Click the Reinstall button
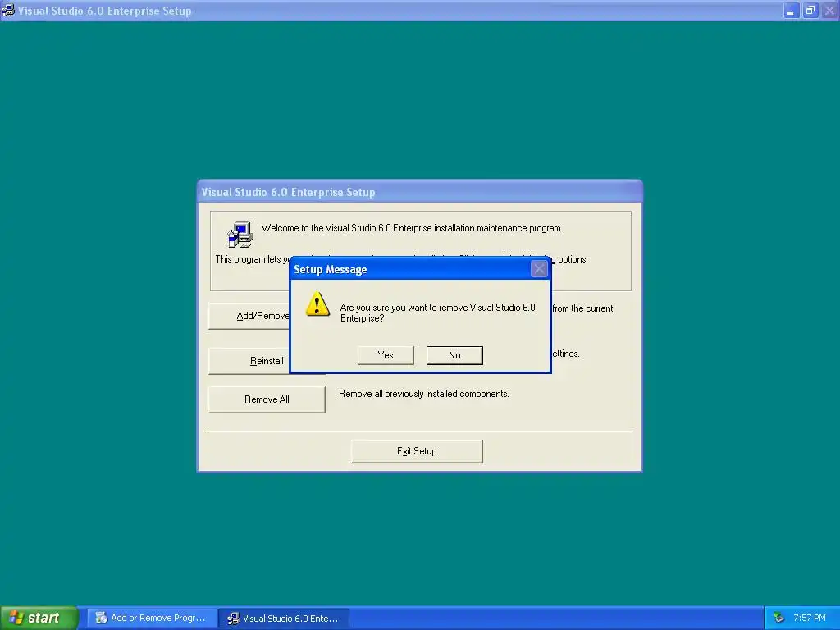Image resolution: width=840 pixels, height=630 pixels. (249, 361)
